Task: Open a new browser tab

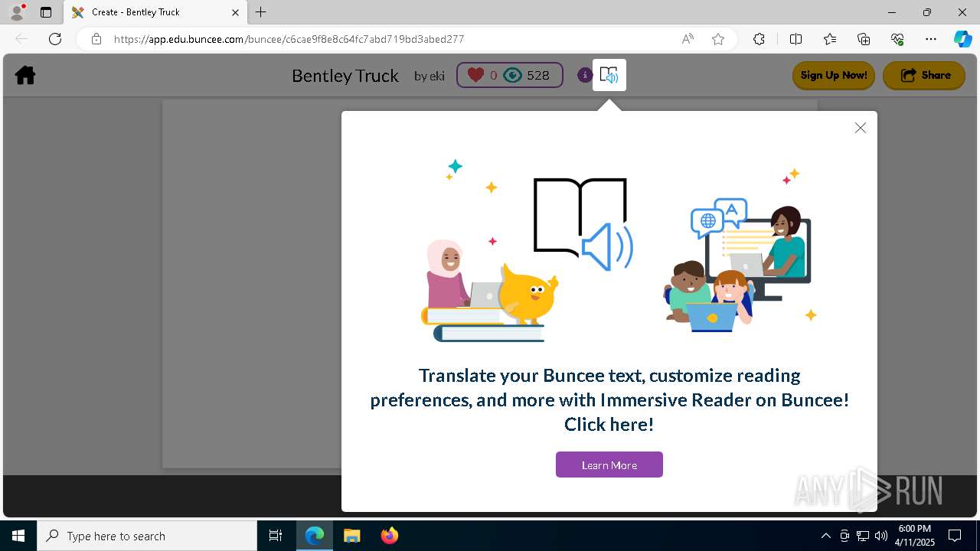Action: point(261,12)
